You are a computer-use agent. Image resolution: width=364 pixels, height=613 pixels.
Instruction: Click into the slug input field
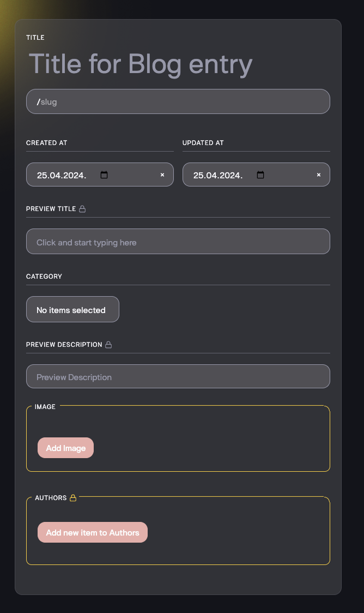[178, 102]
